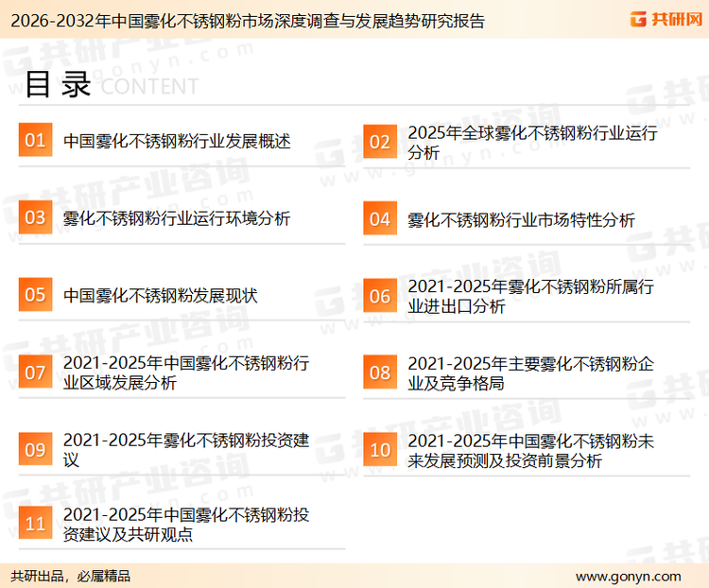
Task: Click the orange 04 number badge
Action: click(x=380, y=218)
